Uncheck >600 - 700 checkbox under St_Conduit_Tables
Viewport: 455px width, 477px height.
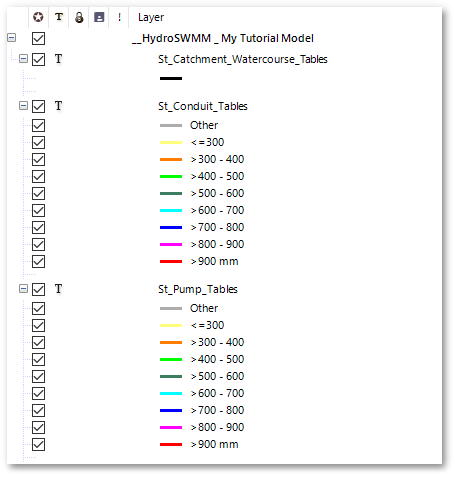click(x=38, y=211)
